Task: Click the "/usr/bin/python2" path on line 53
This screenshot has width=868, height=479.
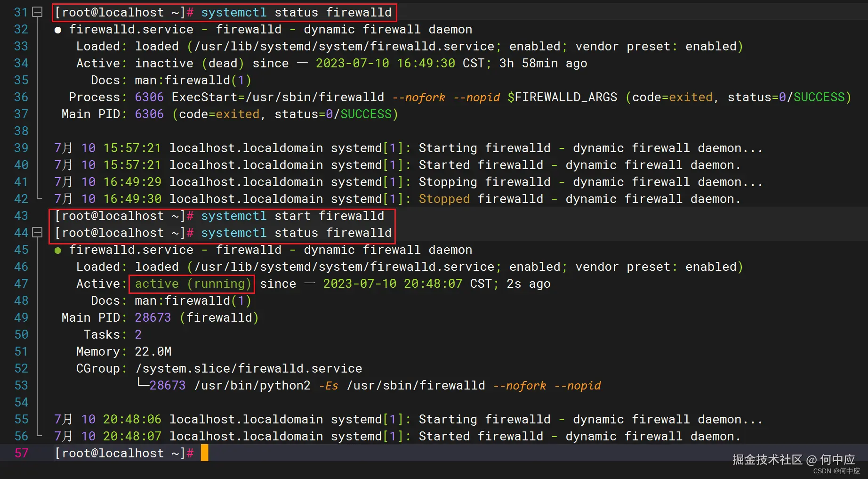Action: click(x=252, y=385)
